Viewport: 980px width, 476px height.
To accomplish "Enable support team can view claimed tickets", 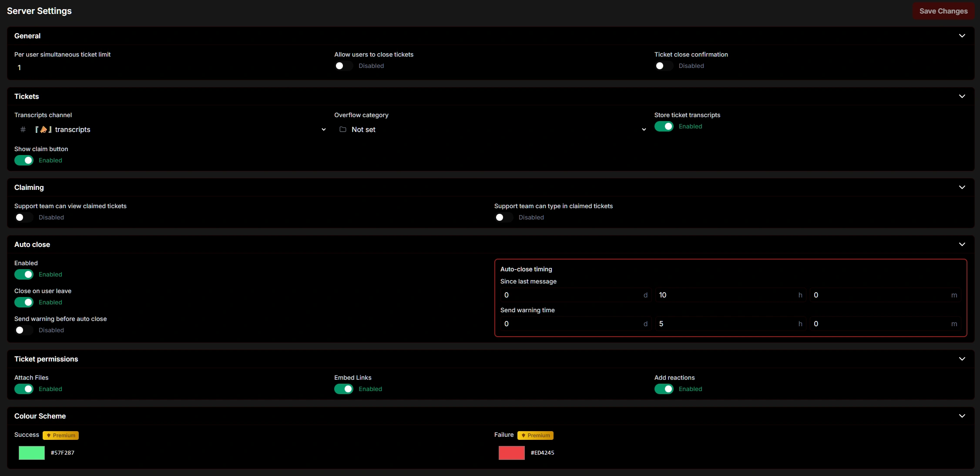I will [x=24, y=217].
